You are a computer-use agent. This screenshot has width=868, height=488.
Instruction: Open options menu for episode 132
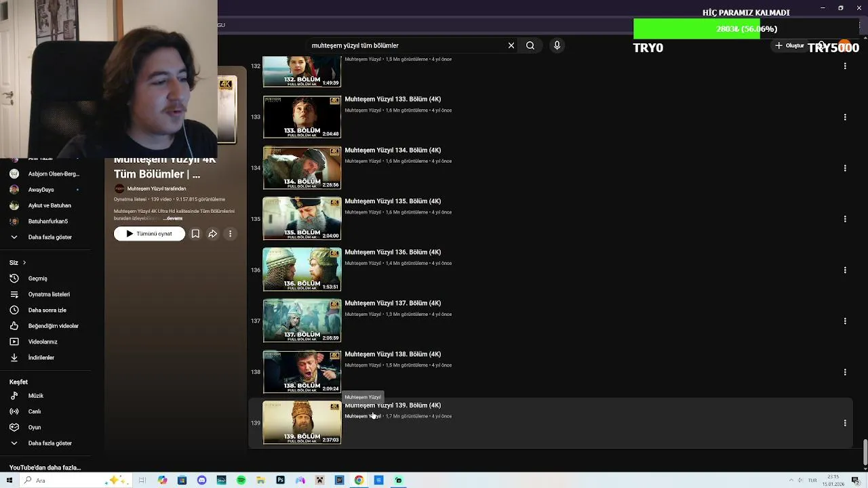[x=845, y=66]
